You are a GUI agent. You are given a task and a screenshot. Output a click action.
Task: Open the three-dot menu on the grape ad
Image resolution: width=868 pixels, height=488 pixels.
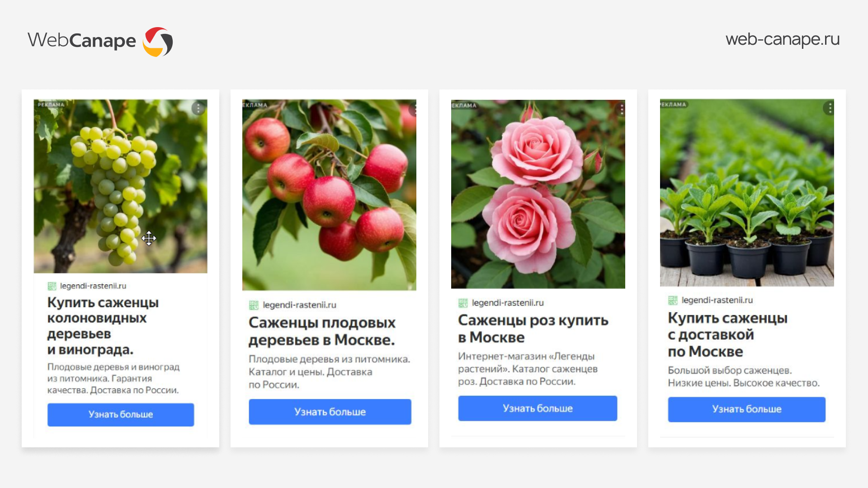point(198,108)
